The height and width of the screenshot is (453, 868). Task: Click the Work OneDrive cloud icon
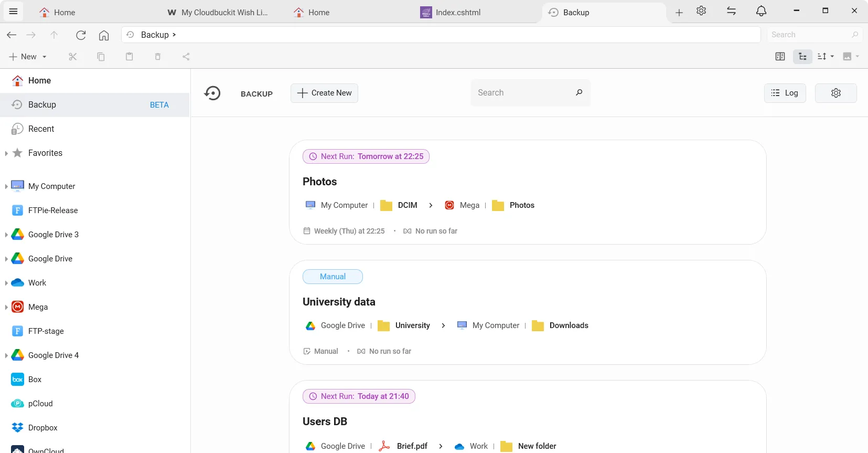click(x=17, y=283)
